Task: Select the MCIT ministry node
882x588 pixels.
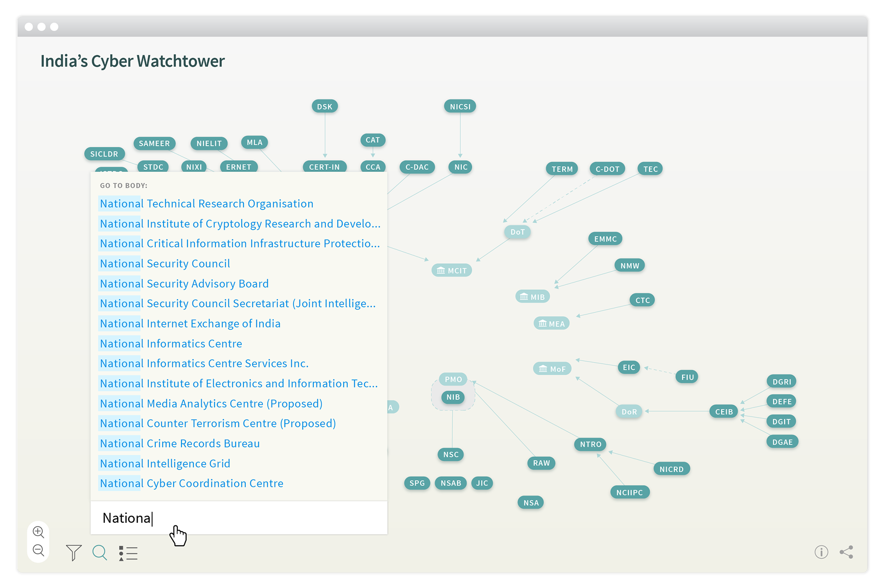Action: pos(452,271)
